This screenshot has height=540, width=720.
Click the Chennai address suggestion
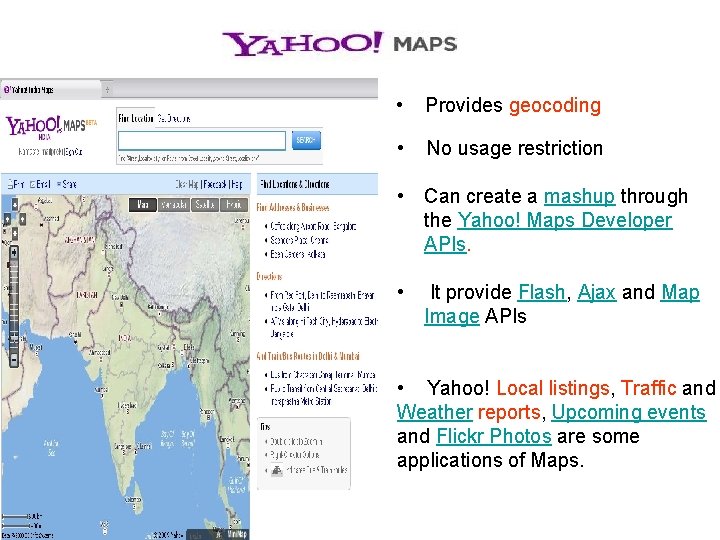[x=299, y=240]
